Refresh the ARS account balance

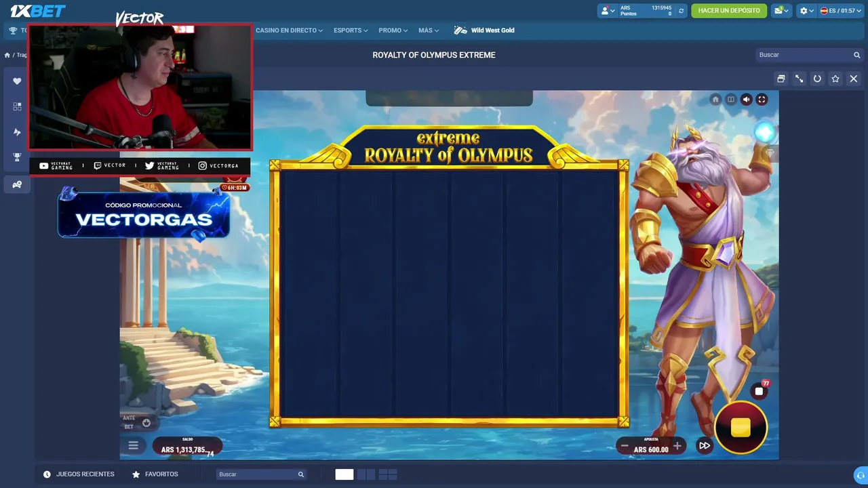pyautogui.click(x=681, y=11)
